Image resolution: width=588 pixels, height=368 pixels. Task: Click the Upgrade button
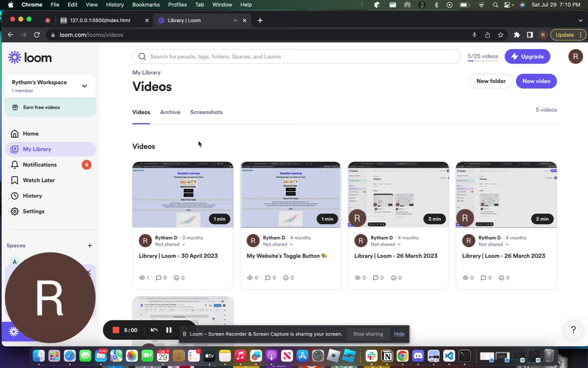(527, 57)
